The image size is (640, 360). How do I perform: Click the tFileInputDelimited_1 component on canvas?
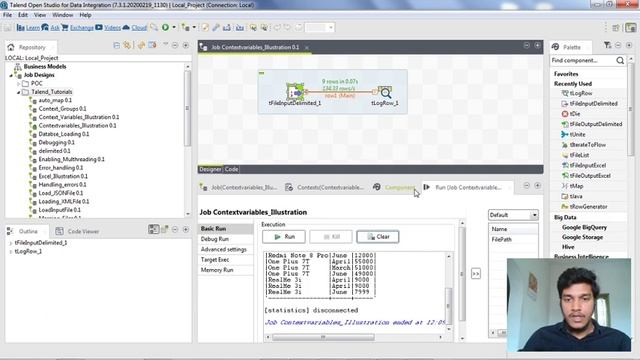point(295,92)
